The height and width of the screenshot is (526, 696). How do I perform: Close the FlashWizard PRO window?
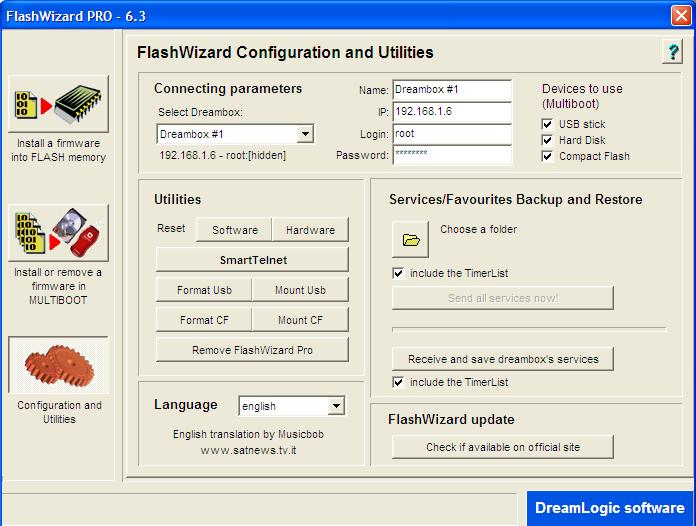point(681,16)
